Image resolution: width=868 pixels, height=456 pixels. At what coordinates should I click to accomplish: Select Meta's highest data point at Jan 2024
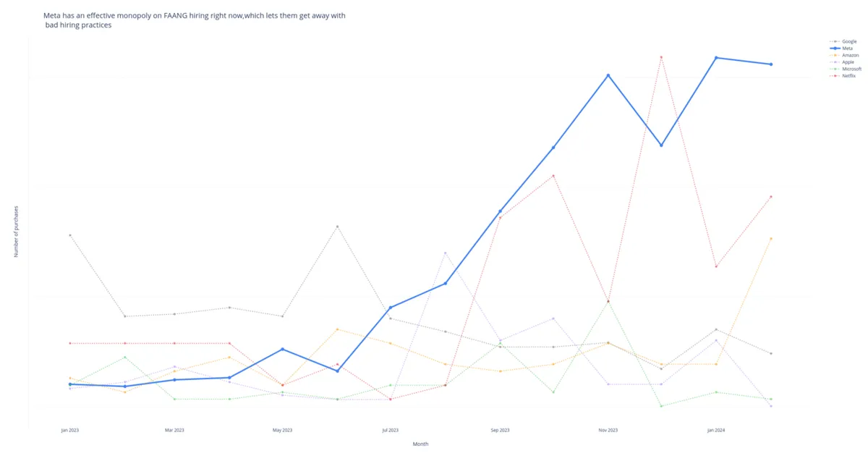point(716,58)
